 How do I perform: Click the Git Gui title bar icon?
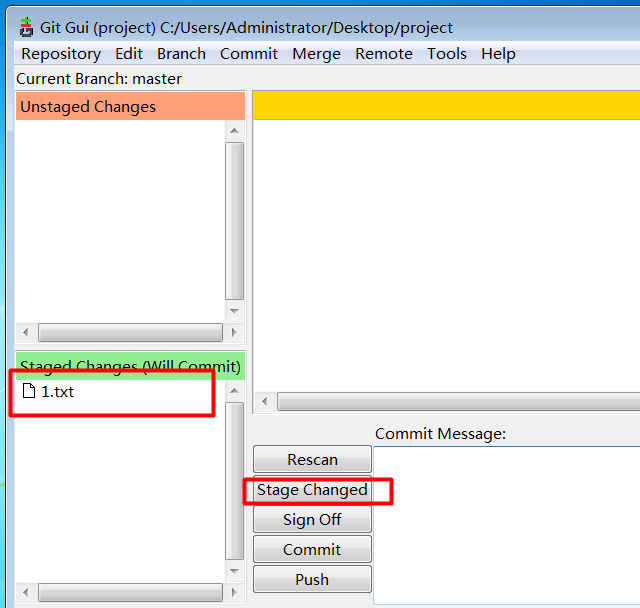[27, 27]
